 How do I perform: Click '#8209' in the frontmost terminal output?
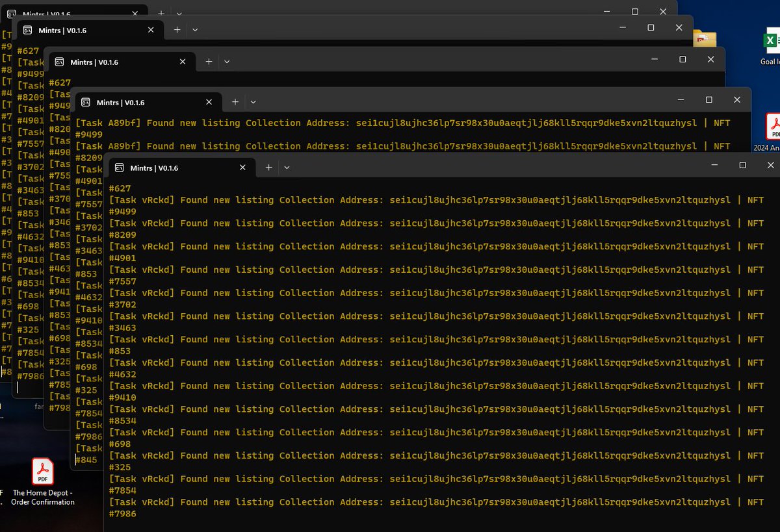coord(122,235)
